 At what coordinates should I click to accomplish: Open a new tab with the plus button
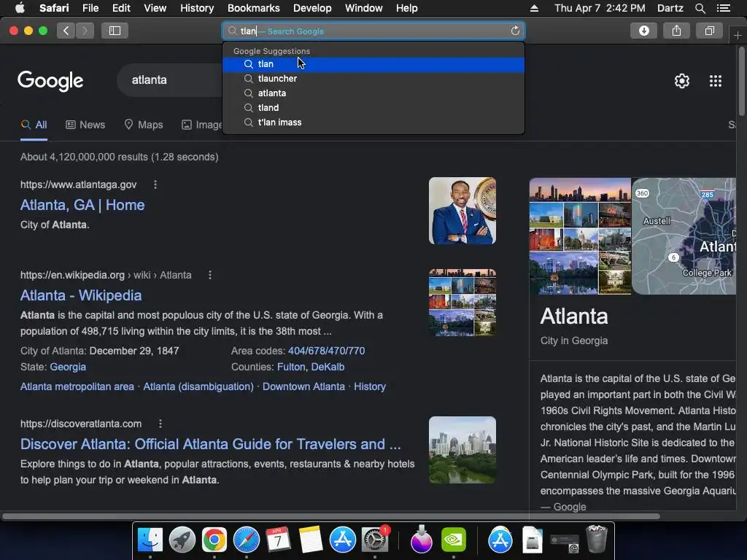[738, 36]
